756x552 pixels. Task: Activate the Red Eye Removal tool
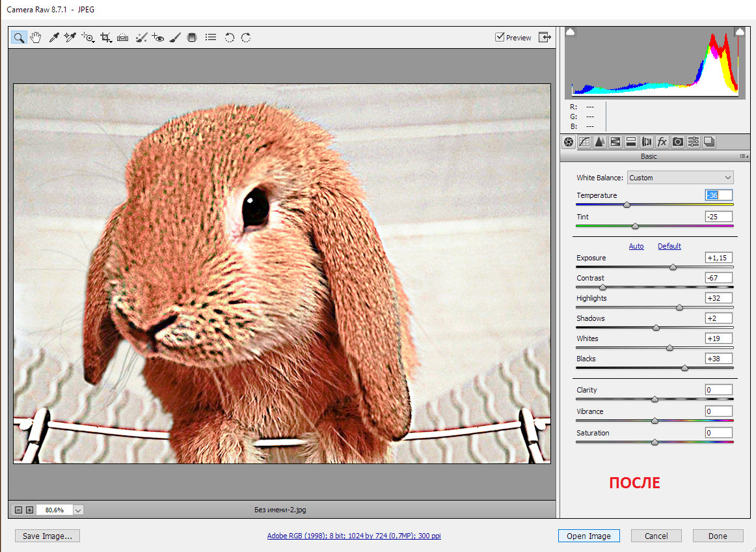157,38
